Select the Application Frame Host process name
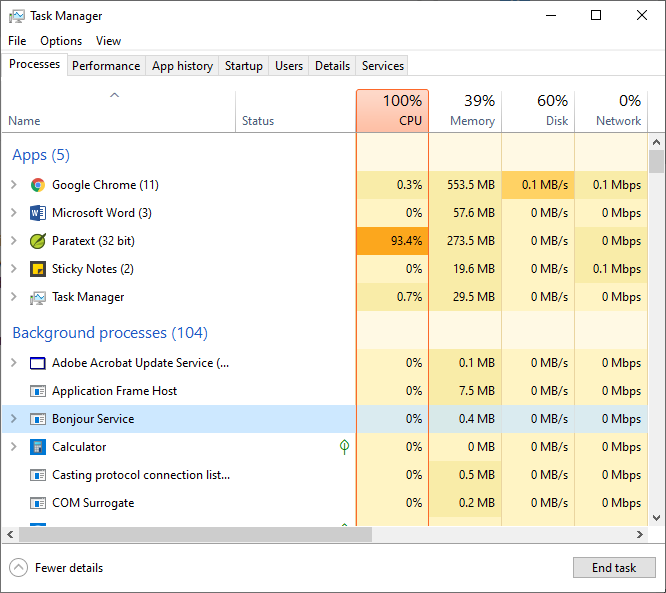 [x=114, y=391]
